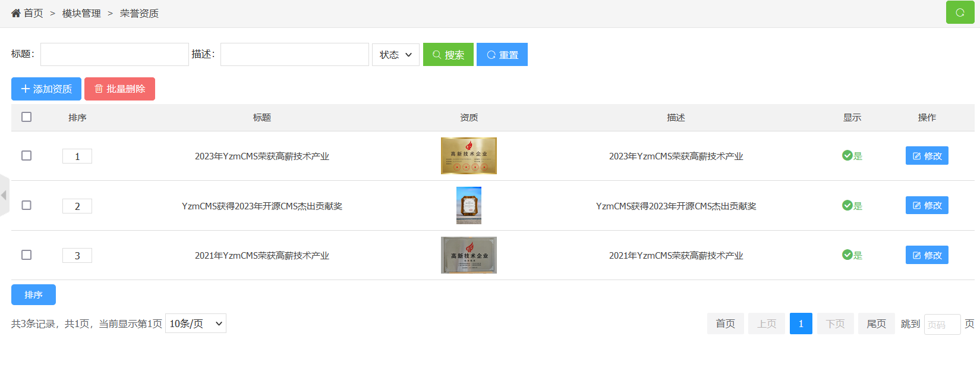This screenshot has height=383, width=980.
Task: Check the box for the 2021 row
Action: click(26, 255)
